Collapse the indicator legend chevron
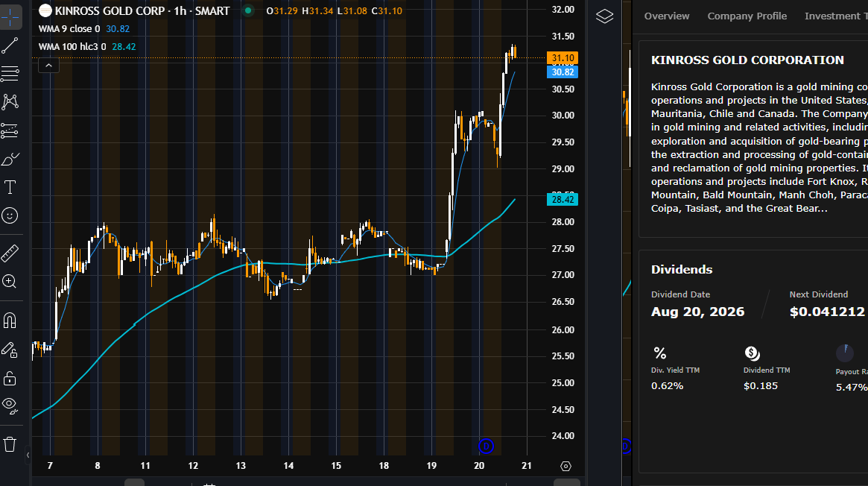868x486 pixels. tap(48, 66)
